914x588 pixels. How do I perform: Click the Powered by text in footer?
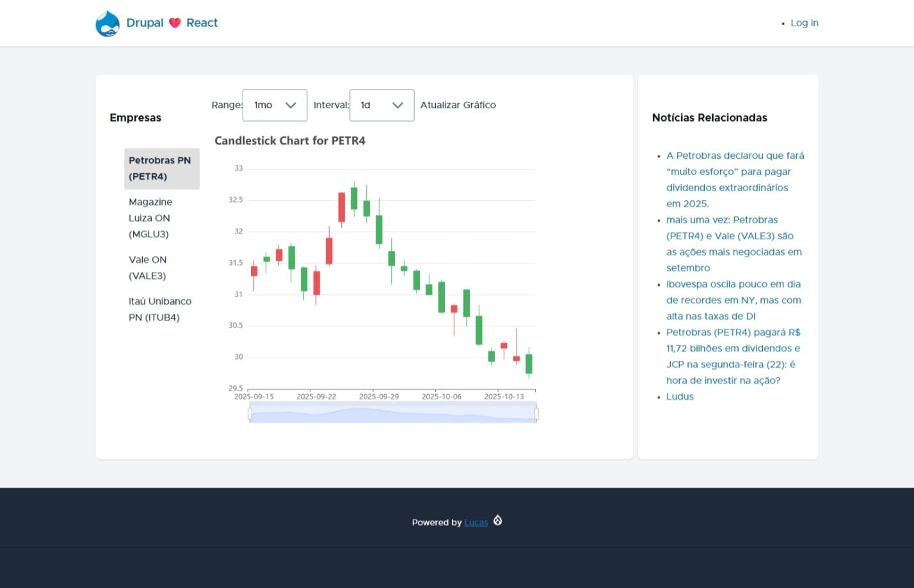(437, 522)
